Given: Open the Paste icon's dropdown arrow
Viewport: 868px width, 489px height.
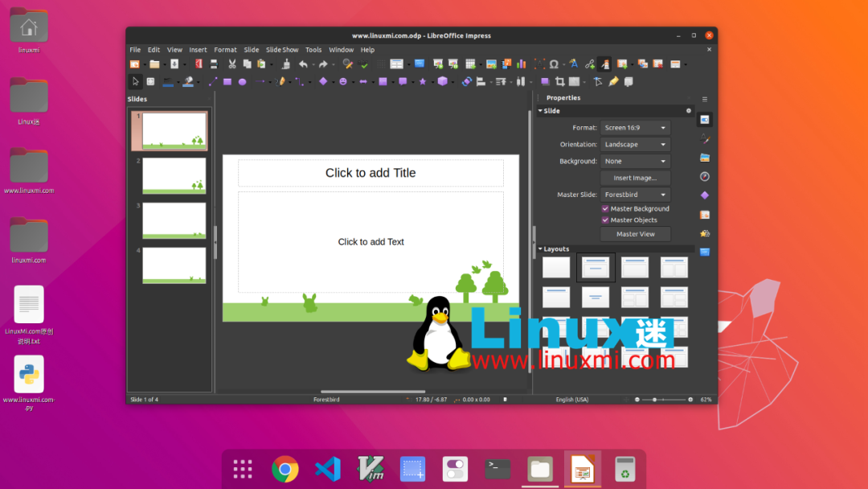Looking at the screenshot, I should (272, 65).
